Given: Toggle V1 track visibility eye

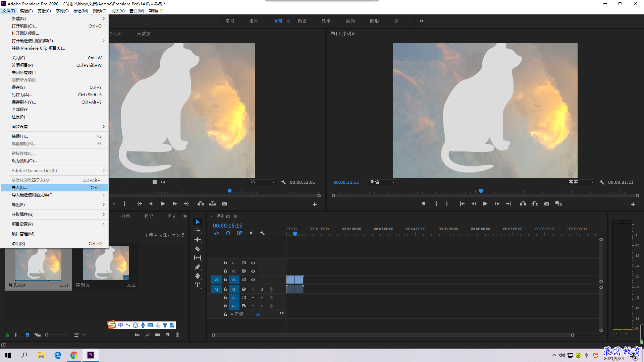Looking at the screenshot, I should coord(253,280).
